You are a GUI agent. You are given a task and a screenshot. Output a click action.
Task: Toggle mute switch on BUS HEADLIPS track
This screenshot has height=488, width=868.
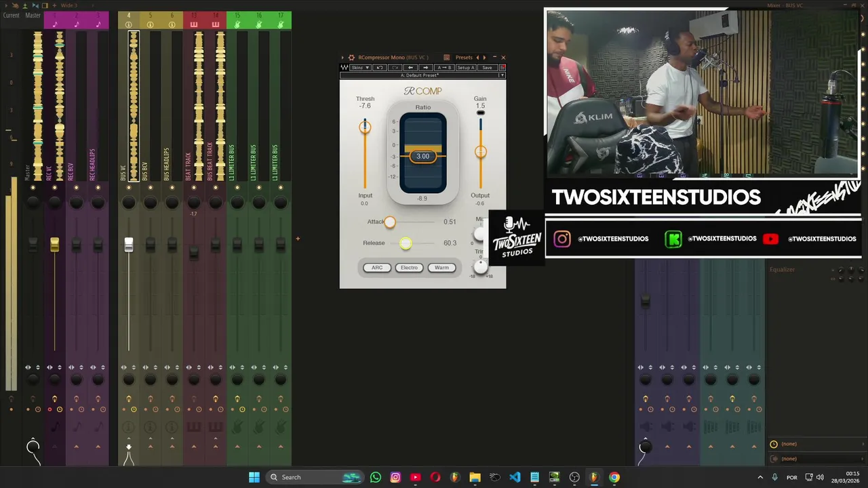pos(172,188)
